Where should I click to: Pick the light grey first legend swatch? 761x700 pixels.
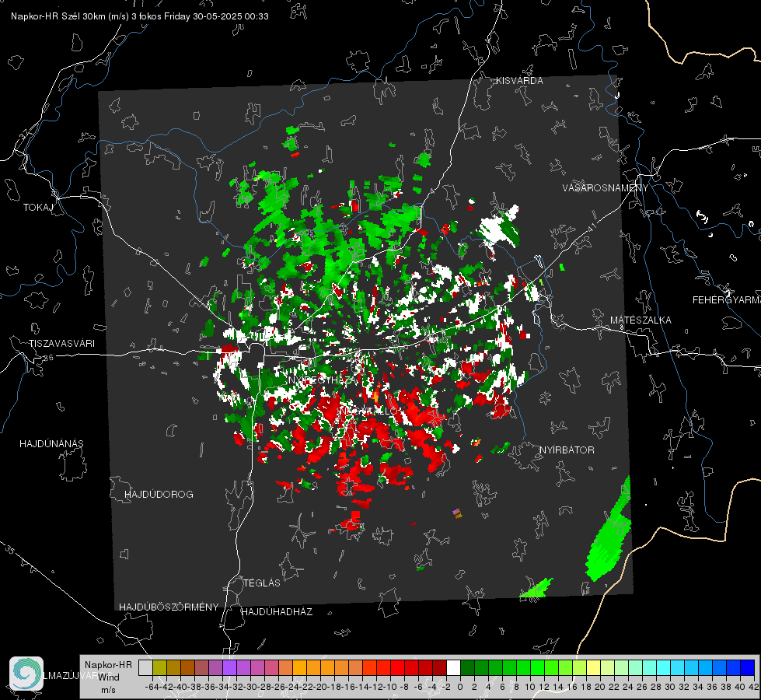[145, 667]
